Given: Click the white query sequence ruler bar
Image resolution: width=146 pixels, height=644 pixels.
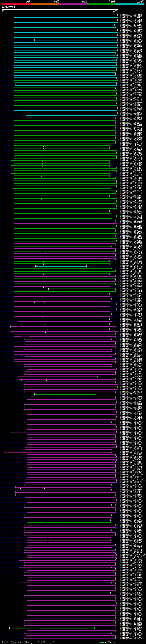Looking at the screenshot, I should pos(60,10).
